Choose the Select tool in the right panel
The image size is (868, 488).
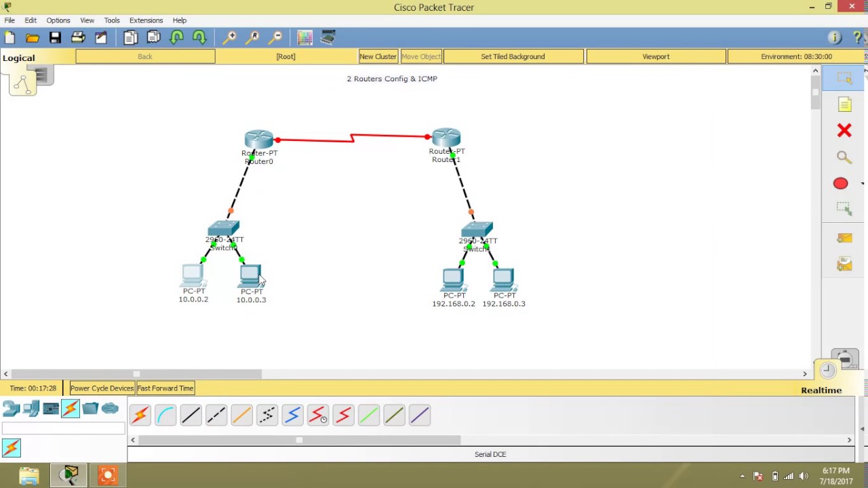[844, 78]
